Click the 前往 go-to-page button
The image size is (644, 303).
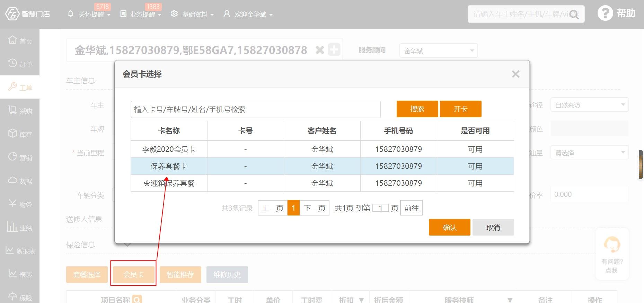point(411,208)
